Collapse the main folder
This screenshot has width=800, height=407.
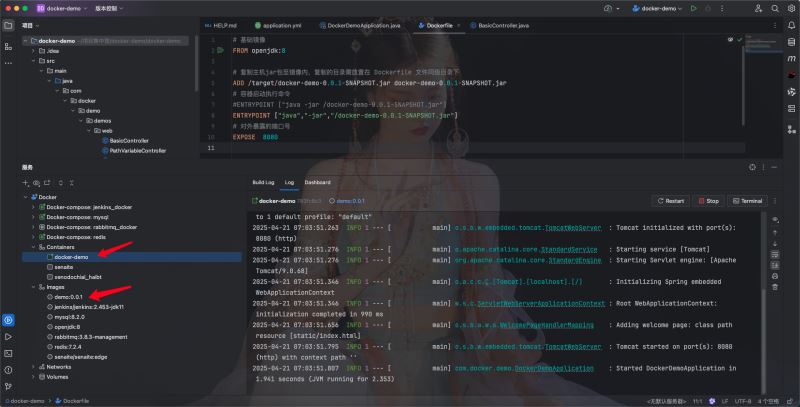42,71
